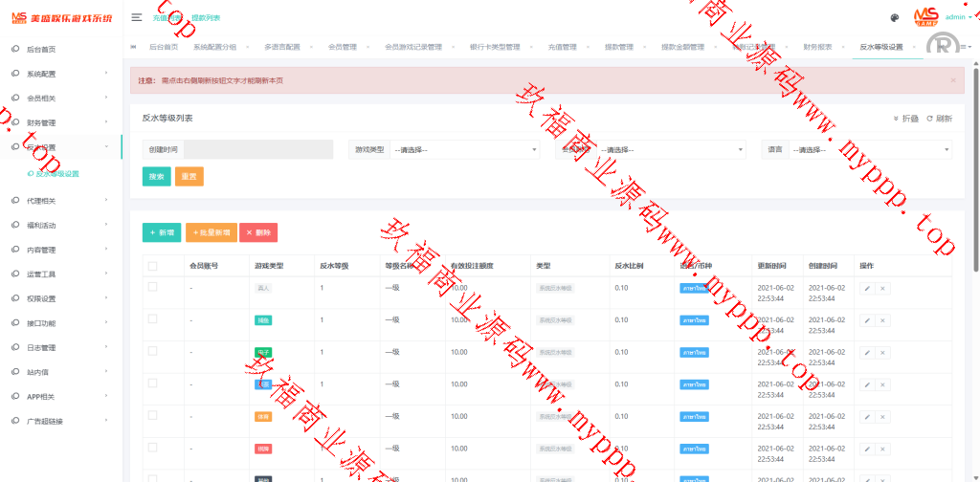
Task: Switch to the 会员管理 tab
Action: point(342,47)
